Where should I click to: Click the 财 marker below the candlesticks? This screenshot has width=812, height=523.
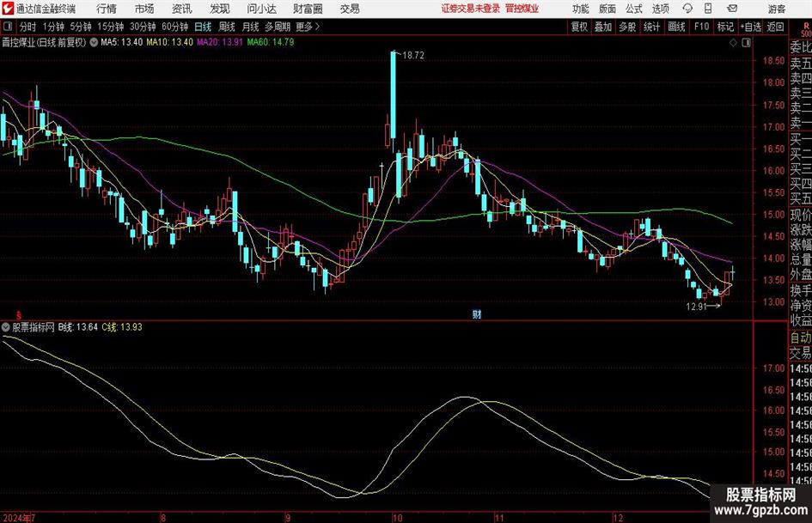476,313
